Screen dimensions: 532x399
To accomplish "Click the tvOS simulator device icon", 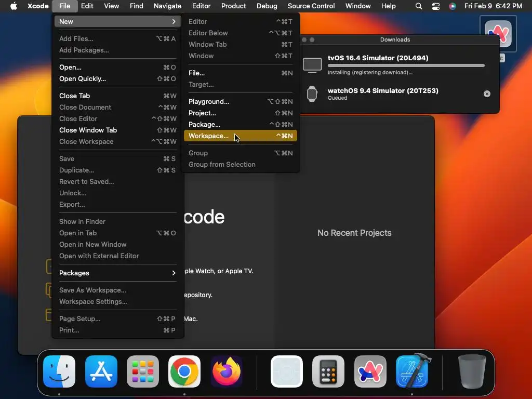I will [x=312, y=65].
